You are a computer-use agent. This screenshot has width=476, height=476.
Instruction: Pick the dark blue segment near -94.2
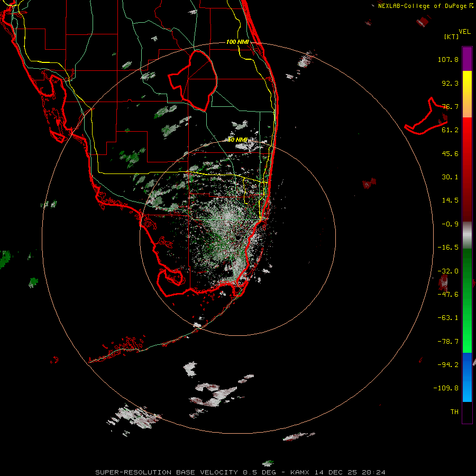467,364
